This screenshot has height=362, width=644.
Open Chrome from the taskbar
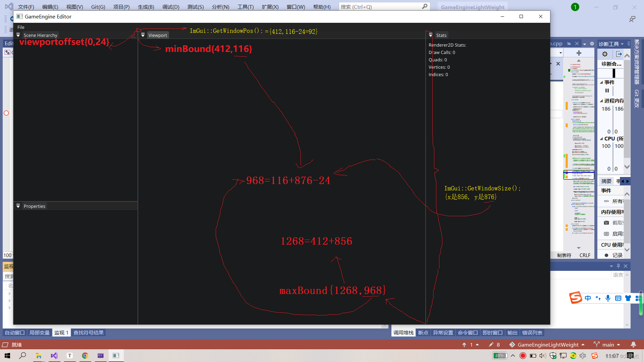point(85,356)
